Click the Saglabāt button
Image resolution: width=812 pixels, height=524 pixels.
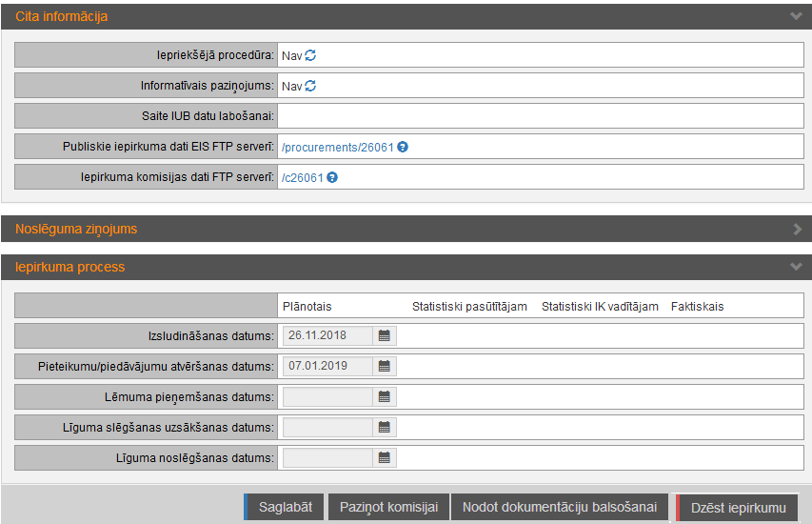[x=284, y=508]
